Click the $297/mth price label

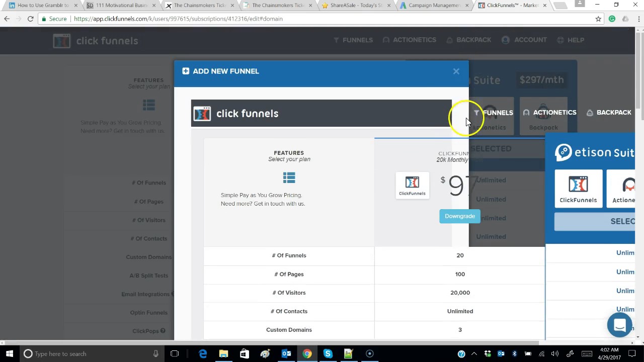(x=541, y=79)
